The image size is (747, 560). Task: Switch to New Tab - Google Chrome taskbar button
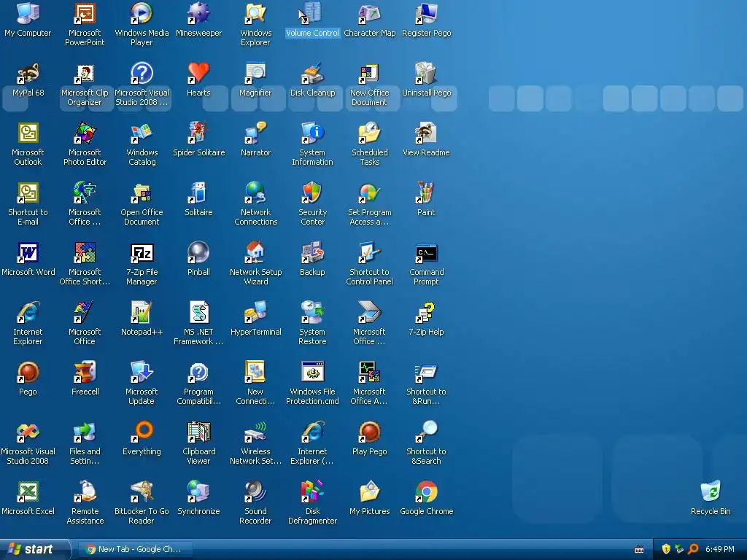[135, 549]
